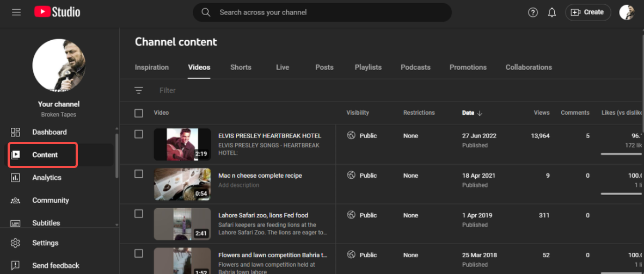Click Send feedback in the sidebar
Viewport: 644px width, 274px height.
(56, 266)
